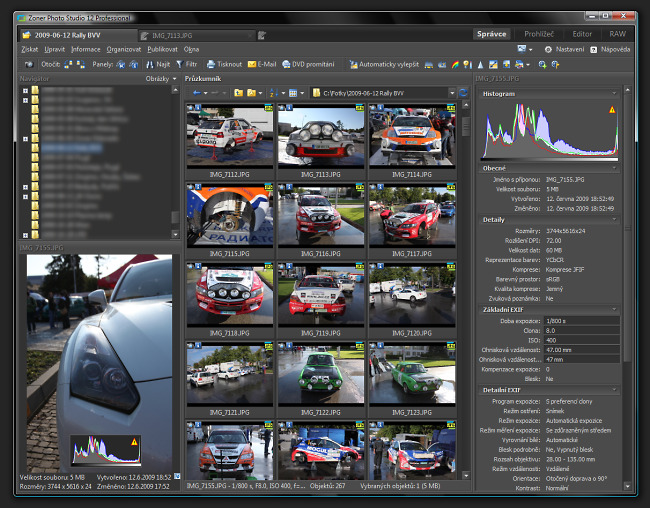This screenshot has width=650, height=508.
Task: Open back history dropdown arrow
Action: coord(205,93)
